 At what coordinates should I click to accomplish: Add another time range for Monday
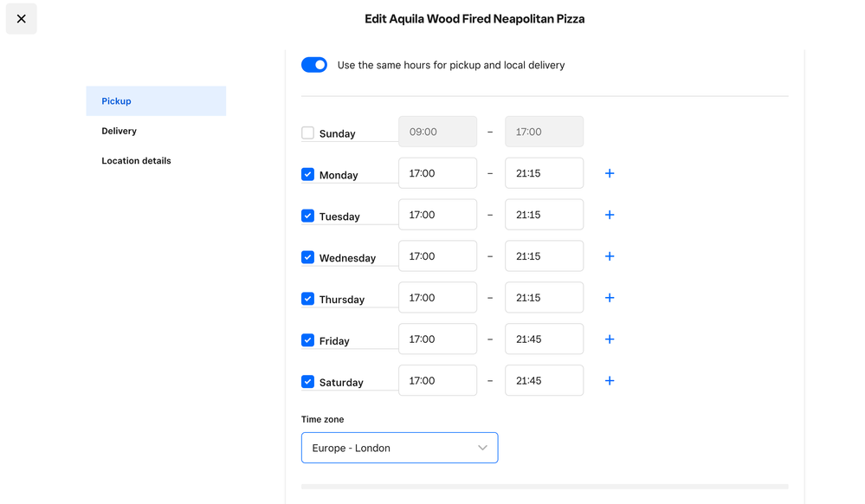[x=610, y=173]
